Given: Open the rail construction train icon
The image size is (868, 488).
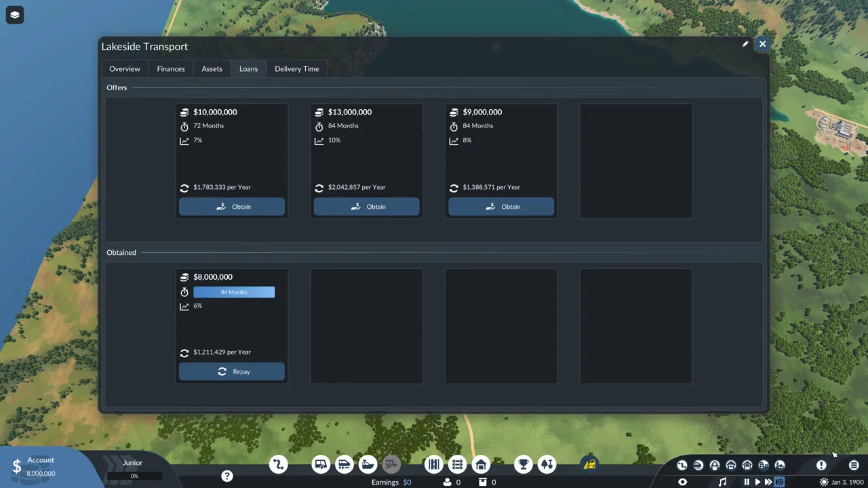Looking at the screenshot, I should click(344, 464).
